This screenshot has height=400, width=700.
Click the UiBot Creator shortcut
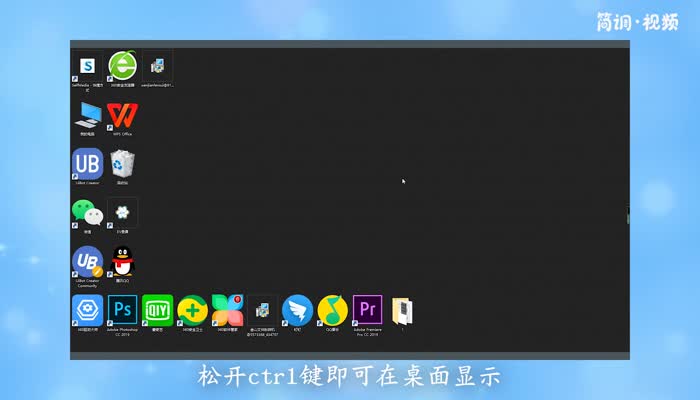[87, 163]
